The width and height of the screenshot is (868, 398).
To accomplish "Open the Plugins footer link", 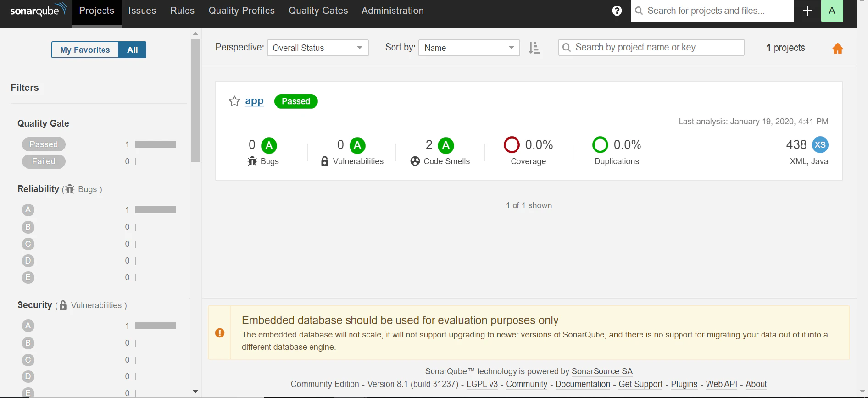I will [x=684, y=384].
